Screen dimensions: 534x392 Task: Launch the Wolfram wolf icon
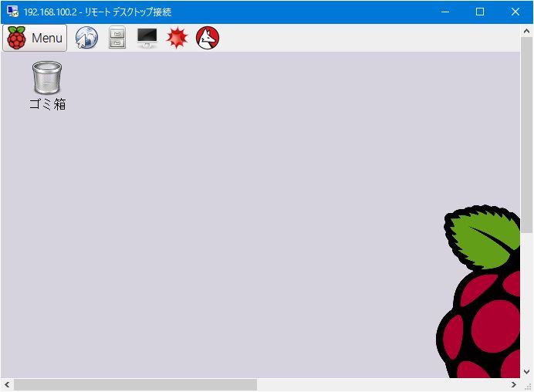208,38
